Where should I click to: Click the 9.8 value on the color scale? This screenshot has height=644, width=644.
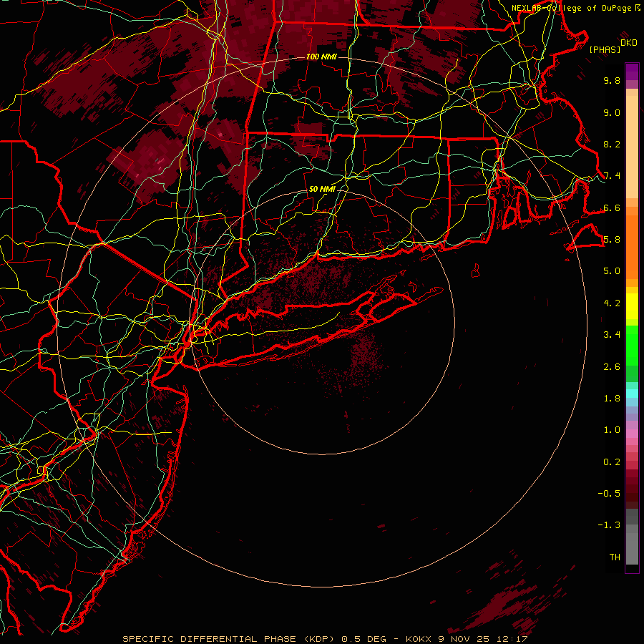tap(612, 80)
